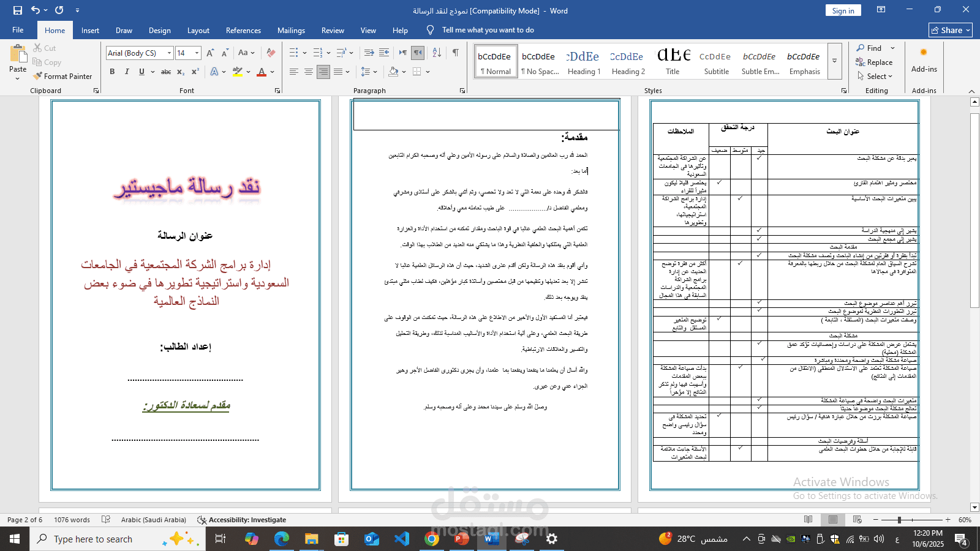Open font color dropdown arrow

272,72
